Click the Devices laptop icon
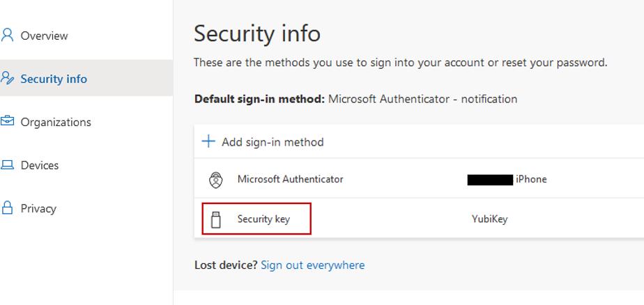The width and height of the screenshot is (644, 305). (x=8, y=165)
